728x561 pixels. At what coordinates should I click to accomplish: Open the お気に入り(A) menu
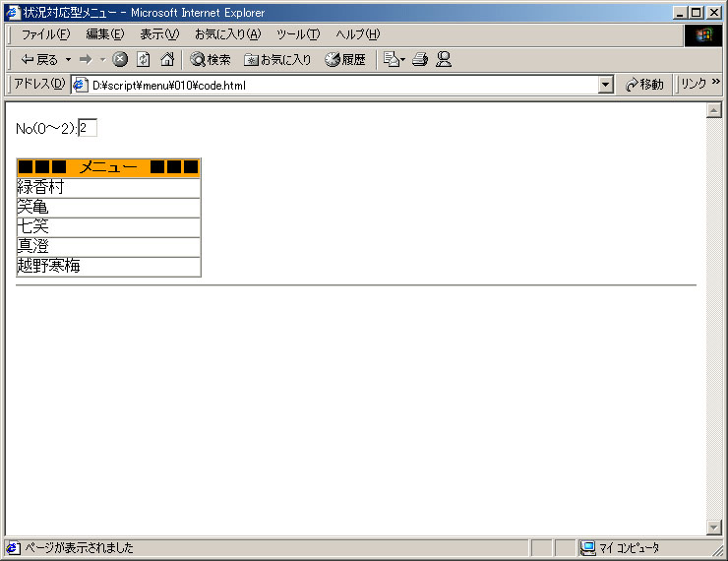pos(228,34)
